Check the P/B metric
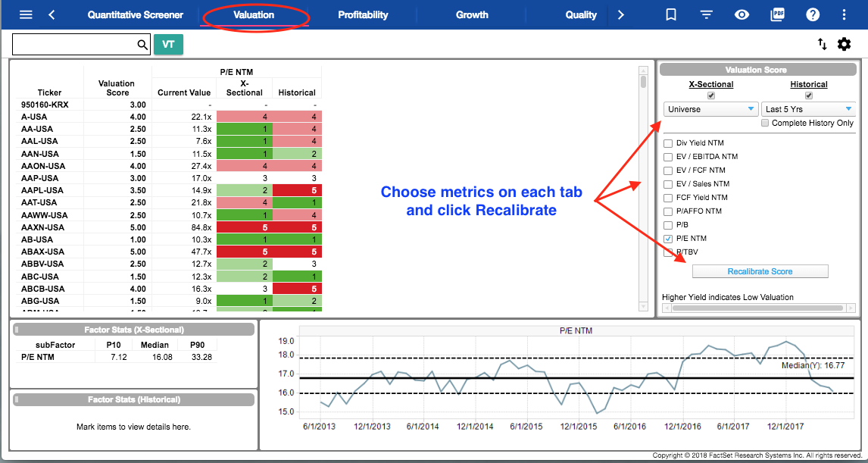The image size is (868, 463). tap(668, 225)
